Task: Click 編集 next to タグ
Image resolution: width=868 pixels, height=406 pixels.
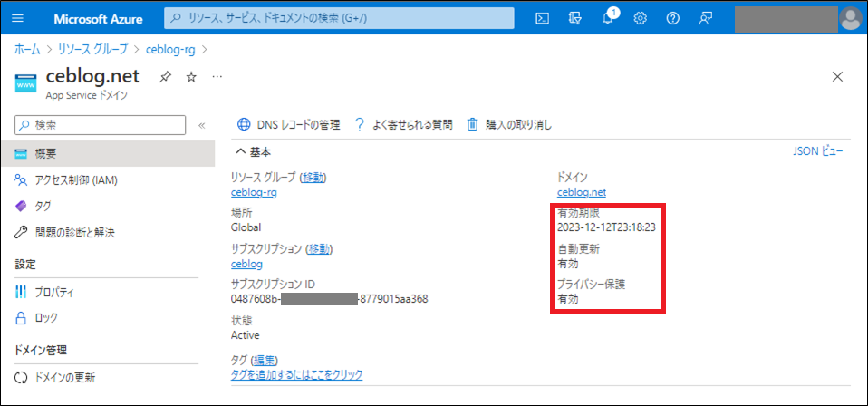Action: coord(264,361)
